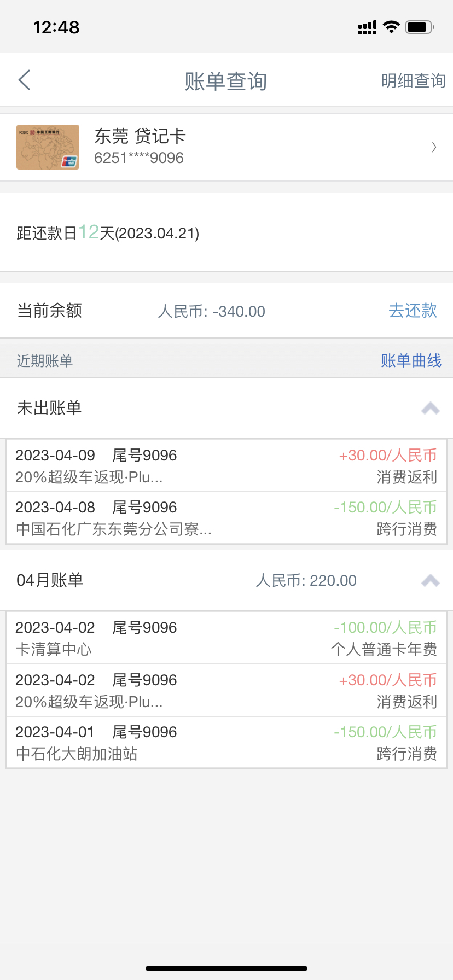Tap the chevron next to 东莞 贷记卡
The width and height of the screenshot is (453, 980).
pyautogui.click(x=434, y=147)
